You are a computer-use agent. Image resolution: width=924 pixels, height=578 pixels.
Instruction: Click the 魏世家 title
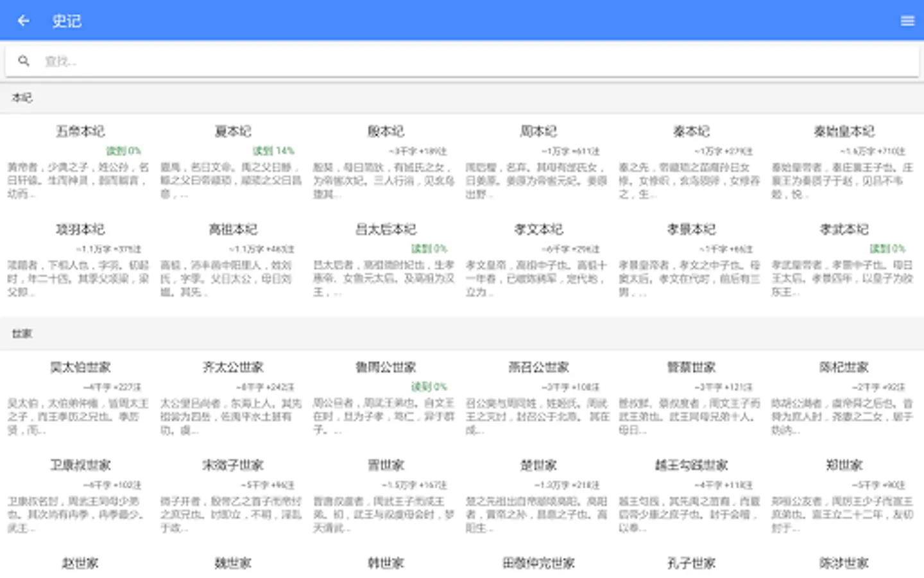click(x=232, y=563)
